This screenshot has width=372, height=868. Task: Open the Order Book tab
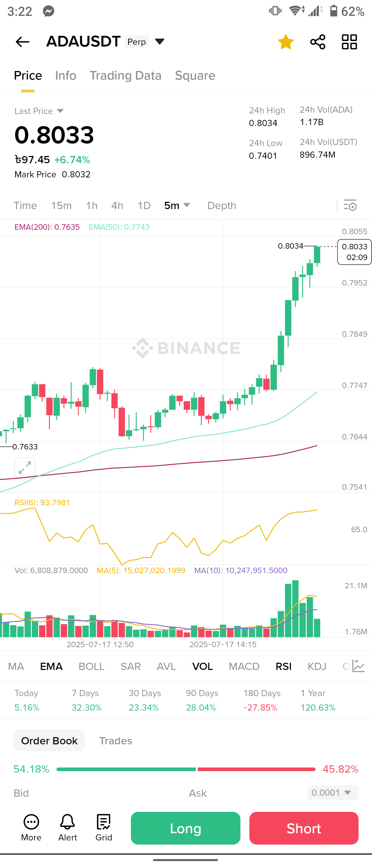(49, 741)
